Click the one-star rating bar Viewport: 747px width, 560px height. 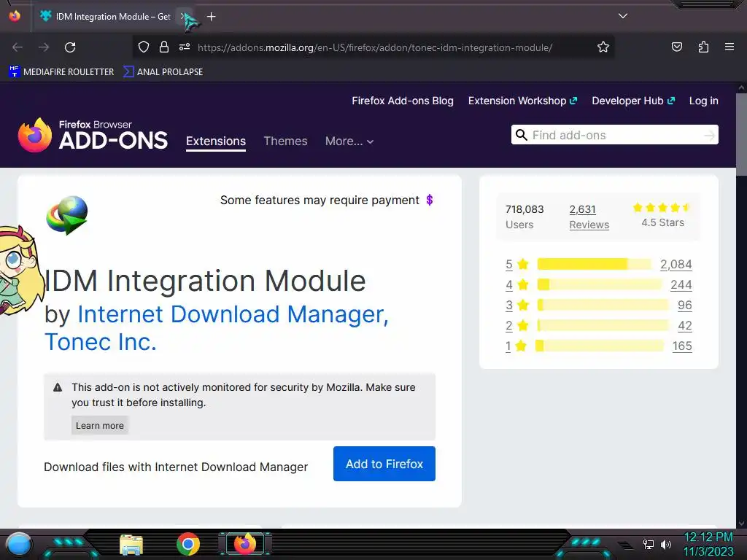pos(600,346)
